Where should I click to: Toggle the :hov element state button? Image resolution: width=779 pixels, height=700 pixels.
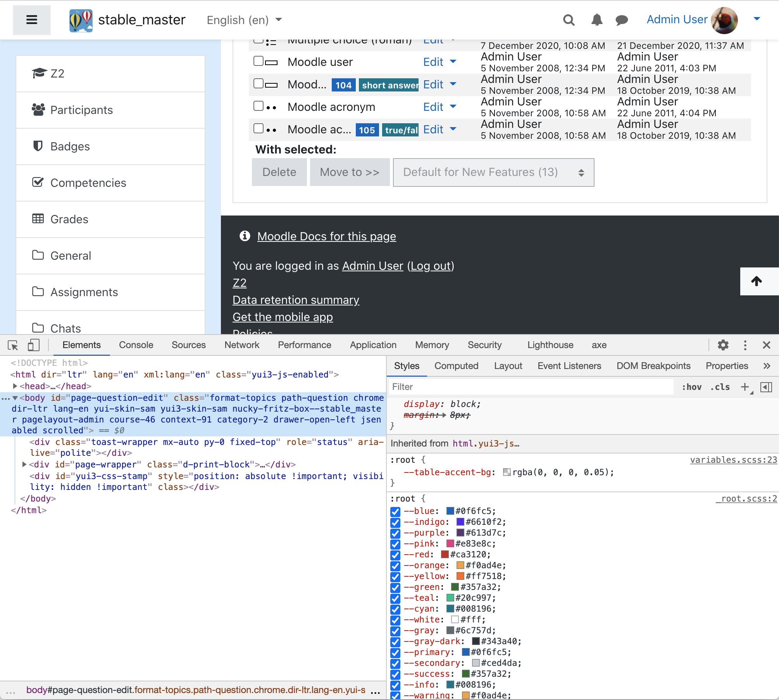[x=691, y=387]
